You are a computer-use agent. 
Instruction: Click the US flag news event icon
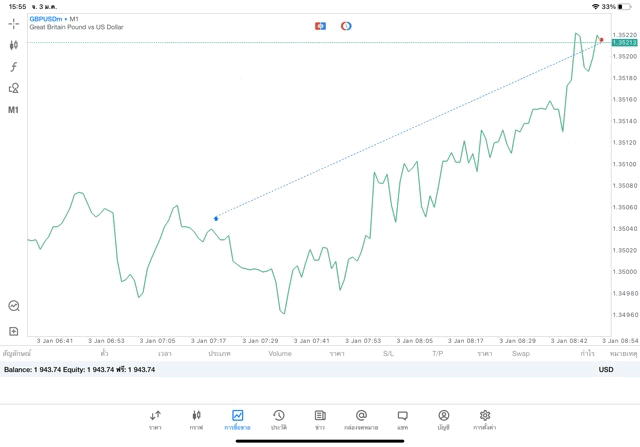tap(320, 25)
